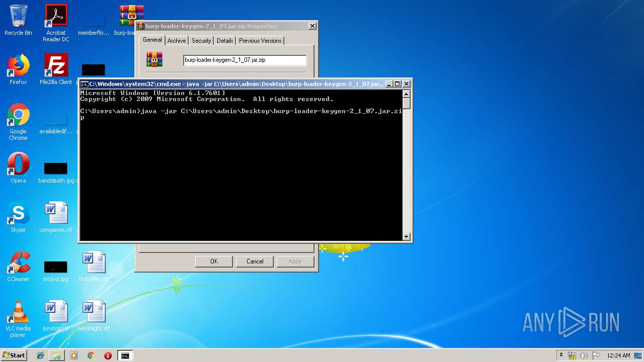Click the WinRAR icon in Properties titlebar
Viewport: 644px width, 362px height.
tap(141, 26)
